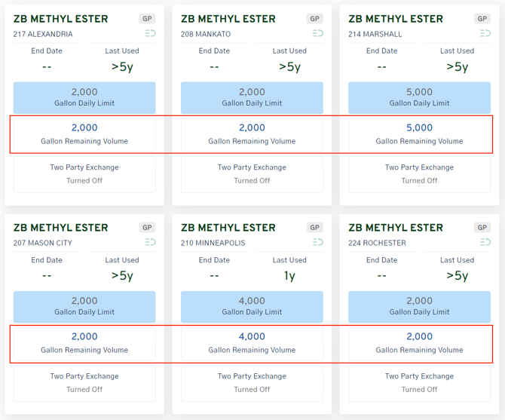Select the 4,000 Gallon Daily Limit for Minneapolis
This screenshot has width=505, height=420.
click(252, 307)
